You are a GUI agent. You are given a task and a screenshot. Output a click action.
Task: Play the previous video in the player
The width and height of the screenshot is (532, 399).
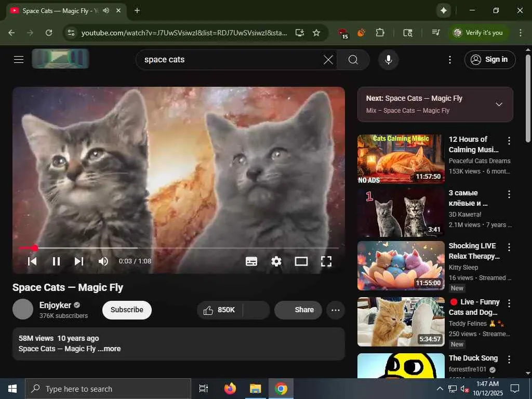[x=32, y=261]
